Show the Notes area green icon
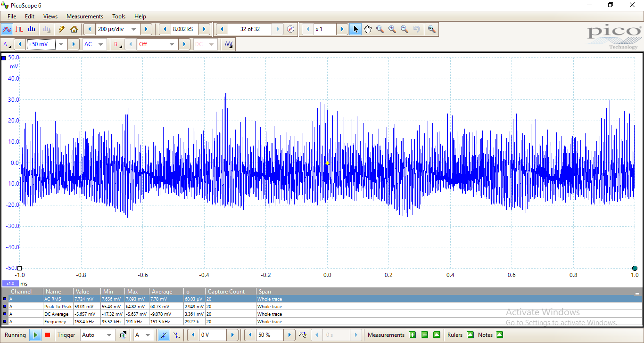 (x=499, y=335)
